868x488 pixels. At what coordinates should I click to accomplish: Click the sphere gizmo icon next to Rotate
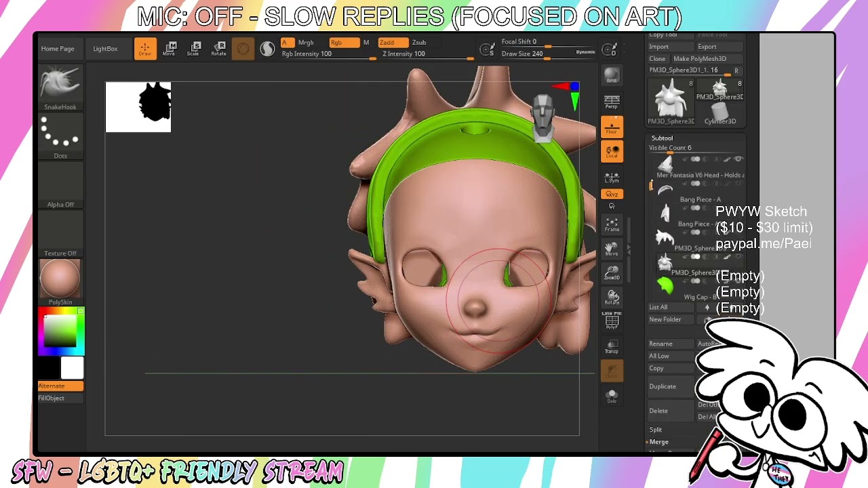click(x=243, y=49)
